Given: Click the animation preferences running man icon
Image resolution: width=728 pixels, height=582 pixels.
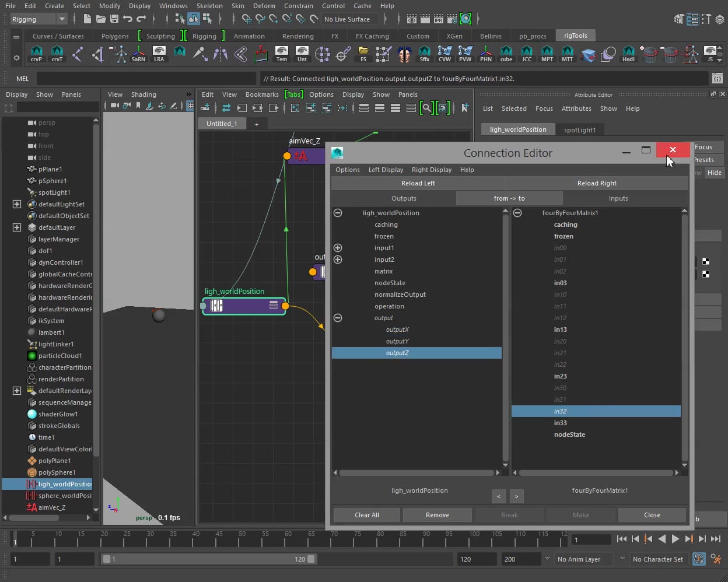Looking at the screenshot, I should [x=717, y=559].
